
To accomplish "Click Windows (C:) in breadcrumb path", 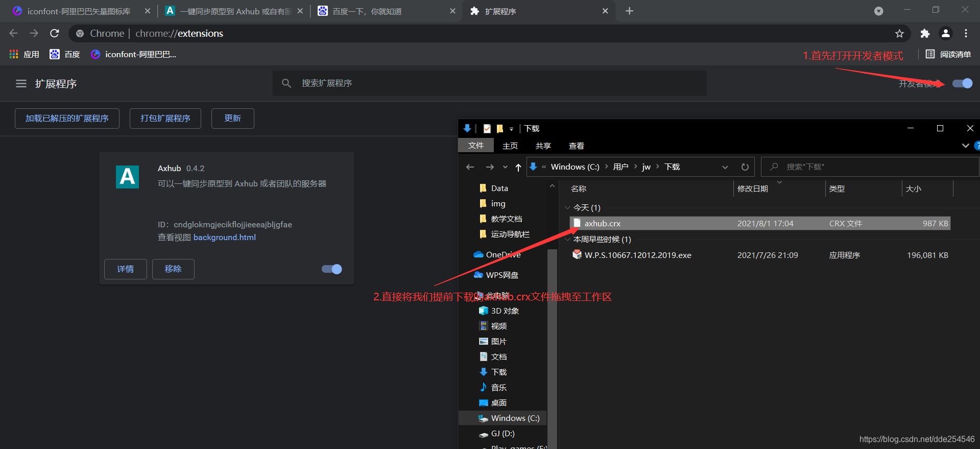I will pos(575,167).
